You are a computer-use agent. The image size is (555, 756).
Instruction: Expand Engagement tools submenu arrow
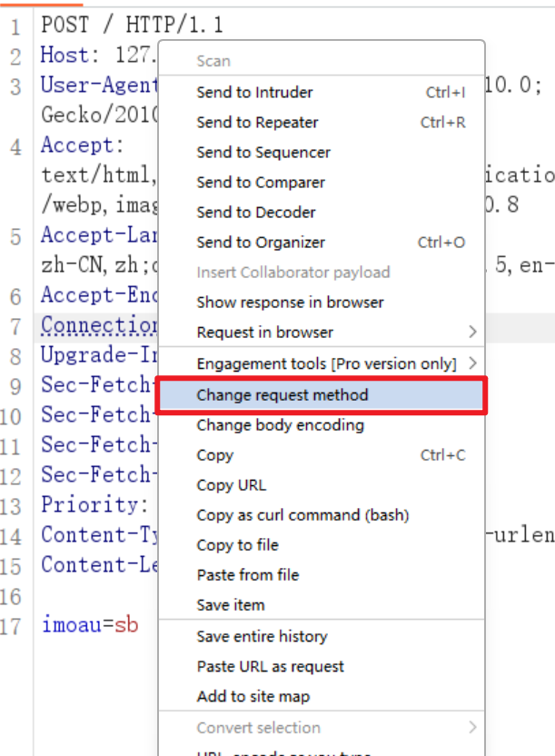pyautogui.click(x=472, y=363)
